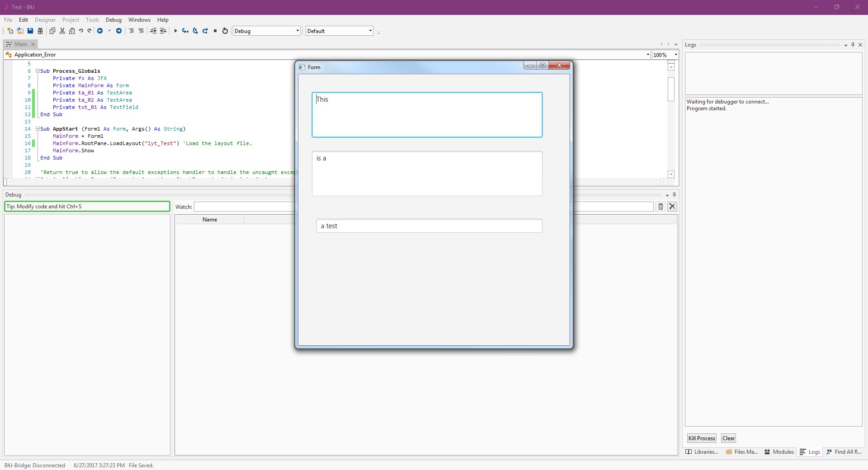
Task: Click the Step In debug icon
Action: (x=185, y=31)
